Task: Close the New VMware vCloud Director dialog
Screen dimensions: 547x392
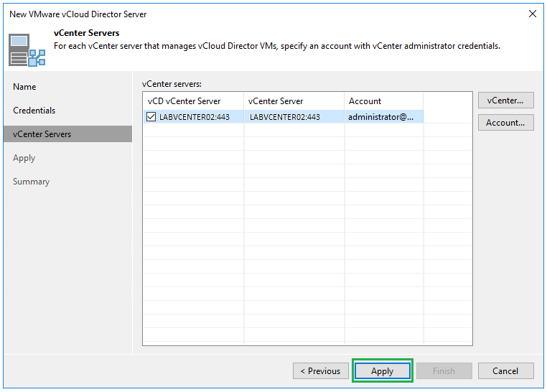Action: [532, 14]
